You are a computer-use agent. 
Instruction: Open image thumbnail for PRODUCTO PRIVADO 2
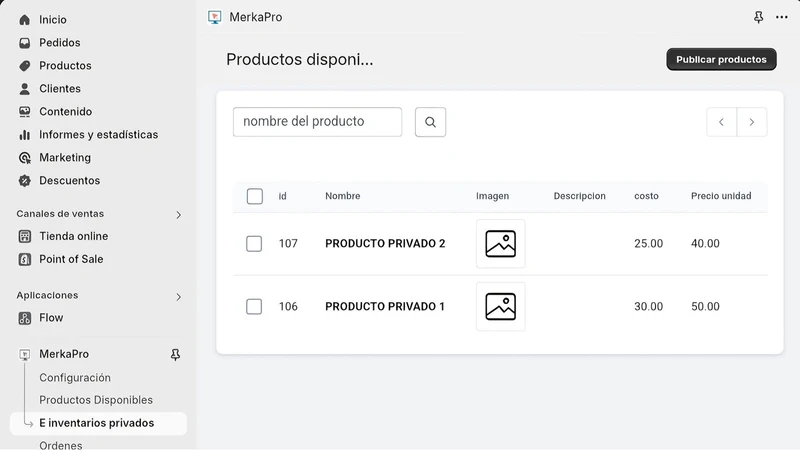501,243
